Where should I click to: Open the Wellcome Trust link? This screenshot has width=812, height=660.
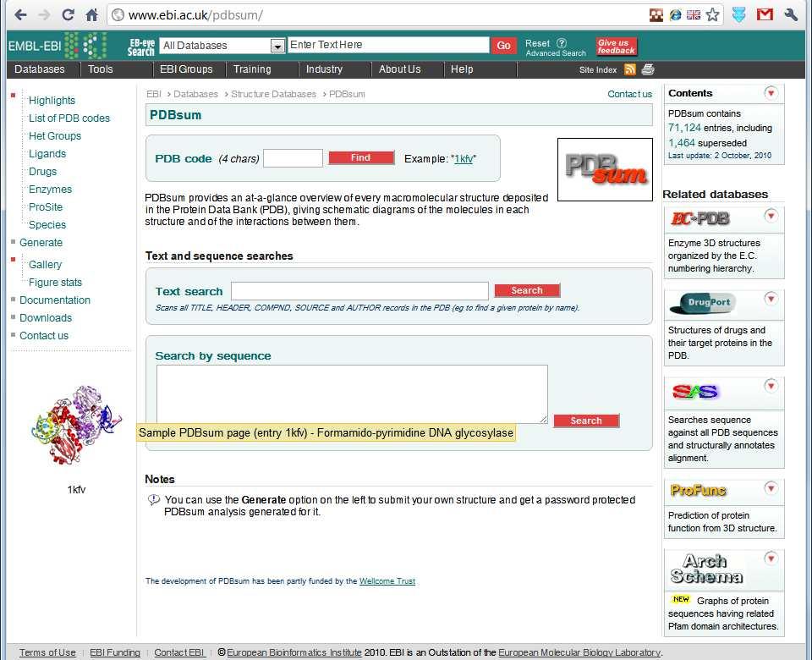tap(387, 581)
